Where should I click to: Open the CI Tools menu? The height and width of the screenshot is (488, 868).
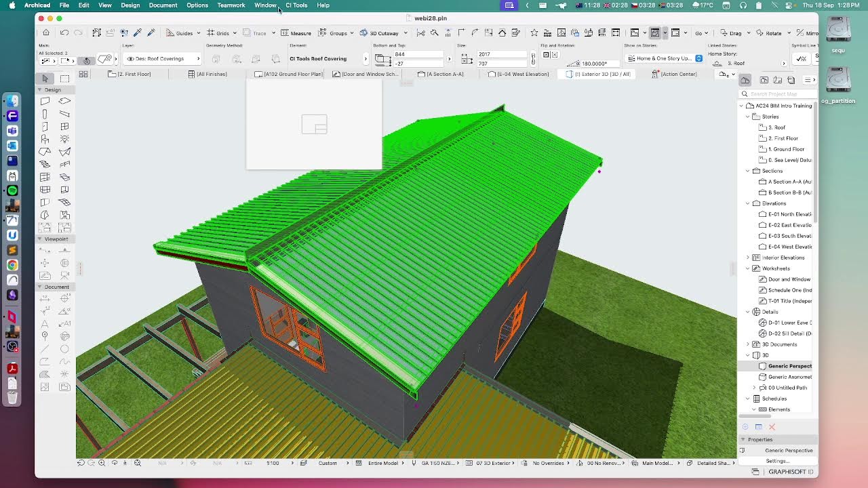pos(296,5)
